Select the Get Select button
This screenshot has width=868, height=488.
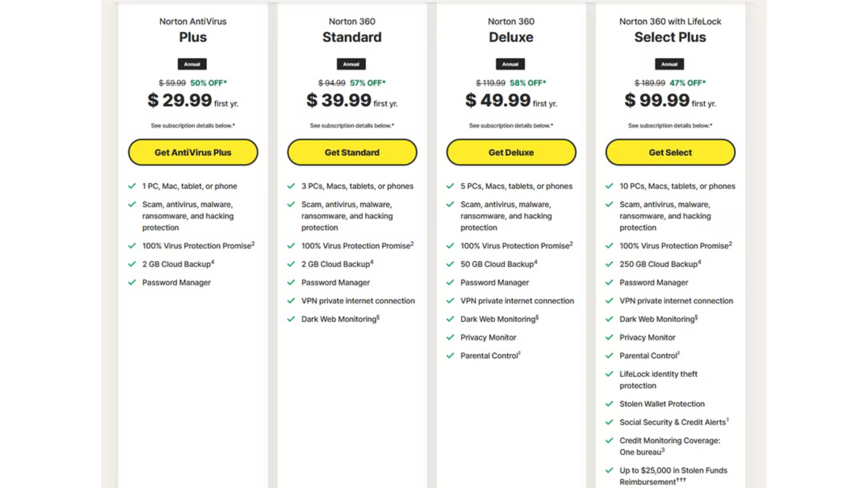670,152
